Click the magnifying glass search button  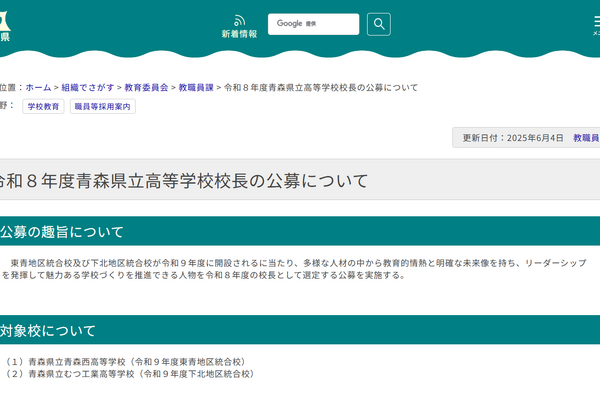pyautogui.click(x=378, y=24)
